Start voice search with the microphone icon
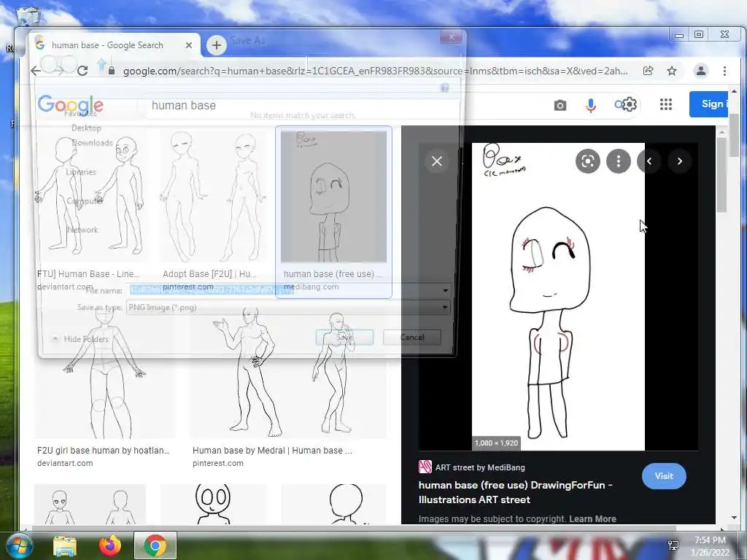The width and height of the screenshot is (747, 560). pyautogui.click(x=591, y=105)
